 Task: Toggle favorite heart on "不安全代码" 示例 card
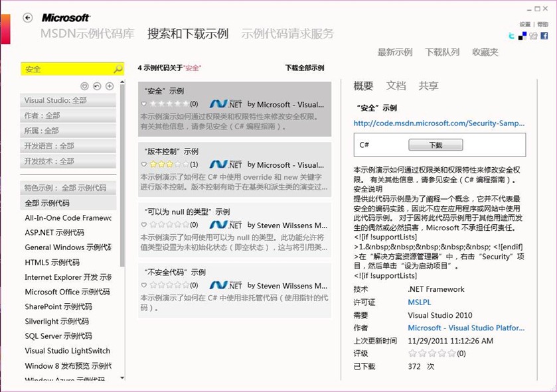pos(144,285)
